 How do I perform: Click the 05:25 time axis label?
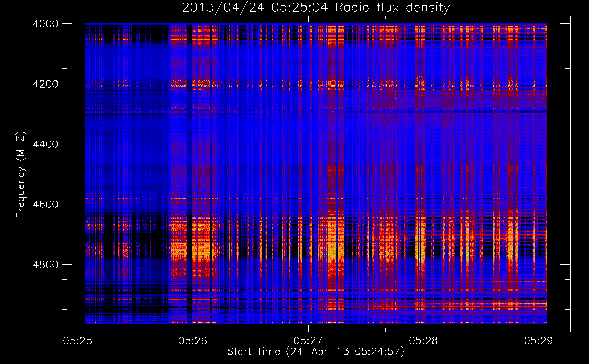click(77, 341)
